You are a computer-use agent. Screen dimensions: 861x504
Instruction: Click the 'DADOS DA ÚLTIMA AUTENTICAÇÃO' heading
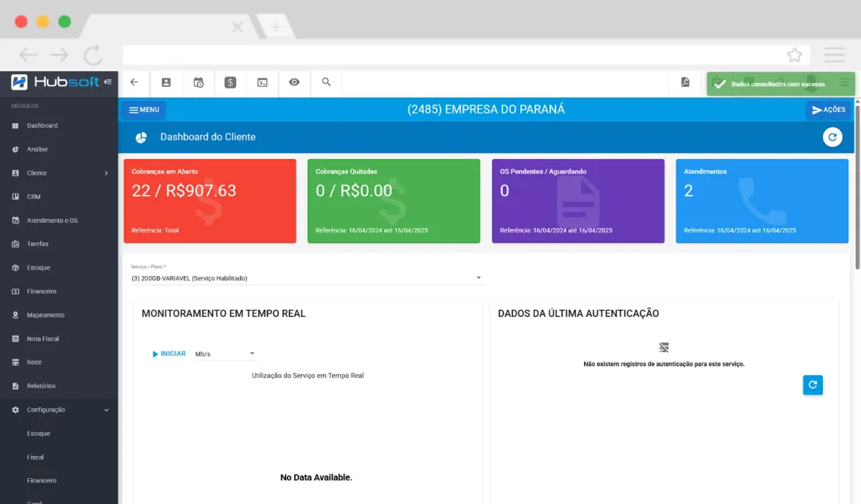578,313
